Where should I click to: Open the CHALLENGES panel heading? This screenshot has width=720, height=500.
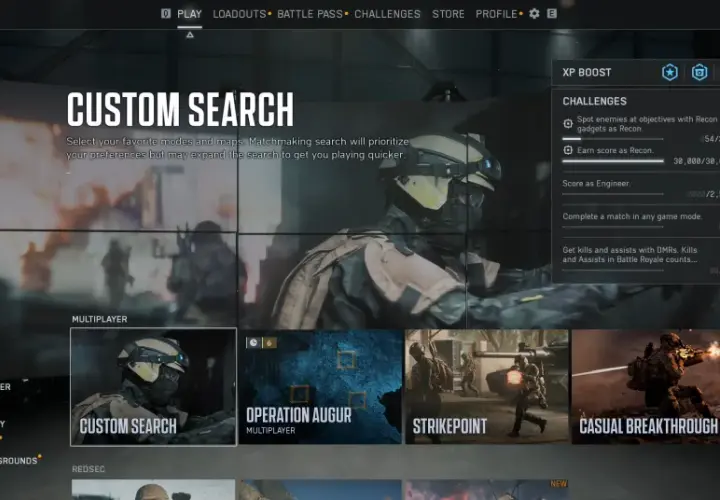point(595,101)
